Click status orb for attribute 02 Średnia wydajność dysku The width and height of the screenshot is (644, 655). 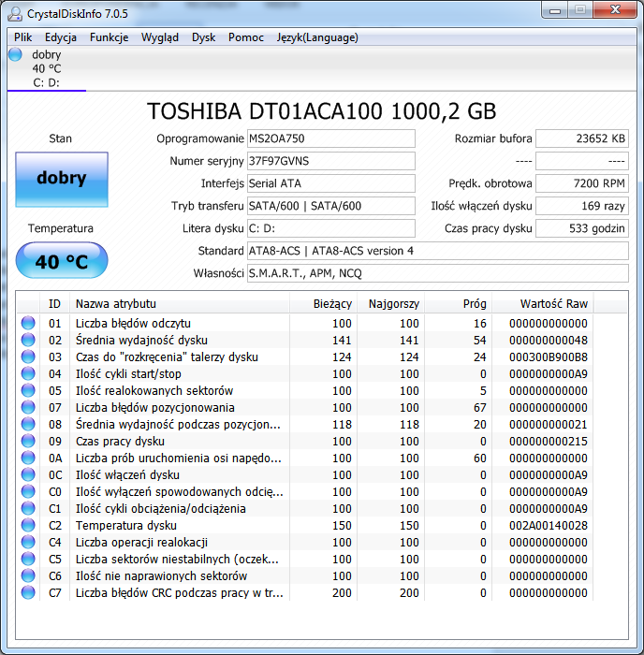pos(28,340)
